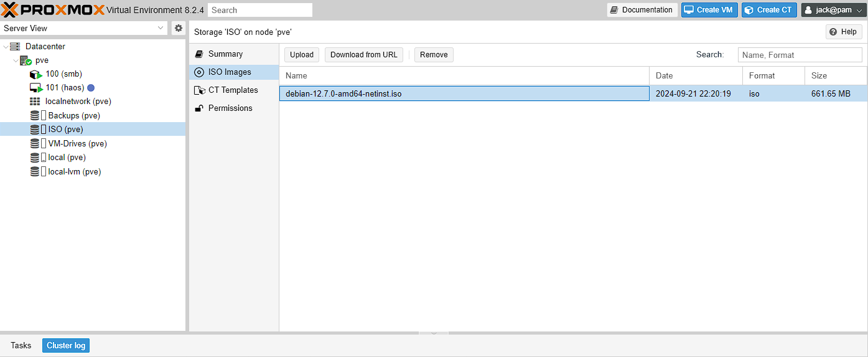
Task: Click the localnetwork (pve) grid icon
Action: (x=35, y=102)
